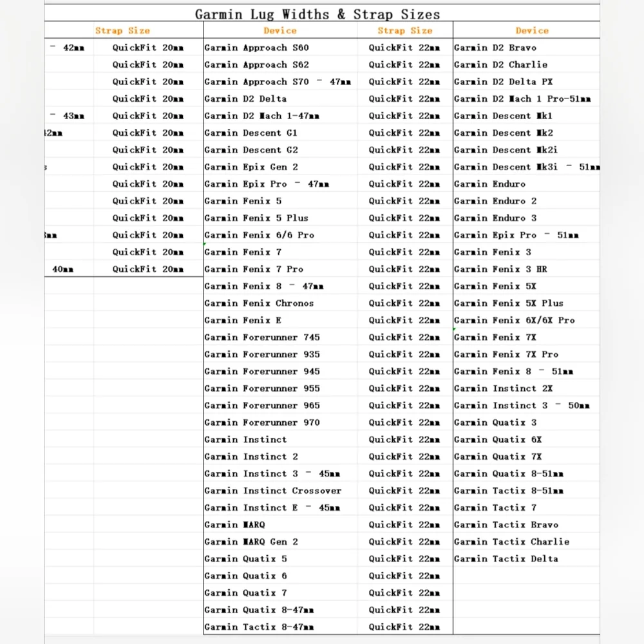The width and height of the screenshot is (644, 644).
Task: Click the "Garmin Descent Mk2i" cell
Action: 527,150
